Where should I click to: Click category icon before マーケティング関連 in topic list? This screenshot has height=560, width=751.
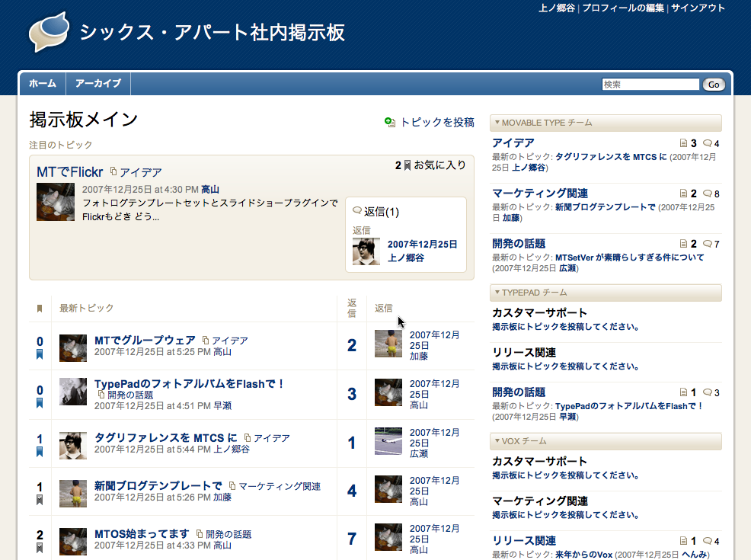(232, 486)
